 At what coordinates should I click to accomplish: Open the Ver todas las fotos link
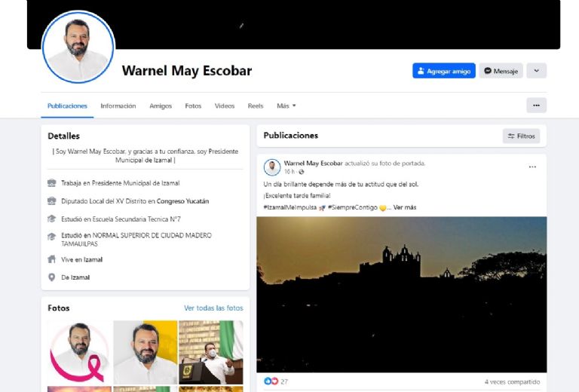click(x=213, y=308)
